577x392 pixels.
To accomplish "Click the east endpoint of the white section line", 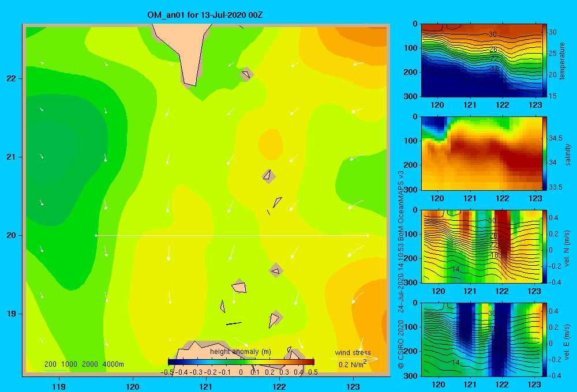I will (x=368, y=235).
